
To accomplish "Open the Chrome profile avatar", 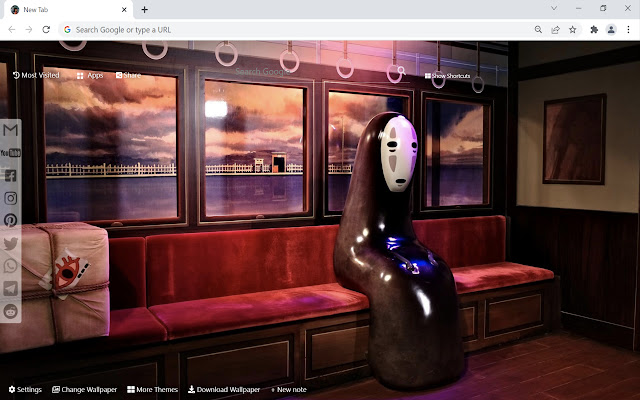I will click(611, 29).
